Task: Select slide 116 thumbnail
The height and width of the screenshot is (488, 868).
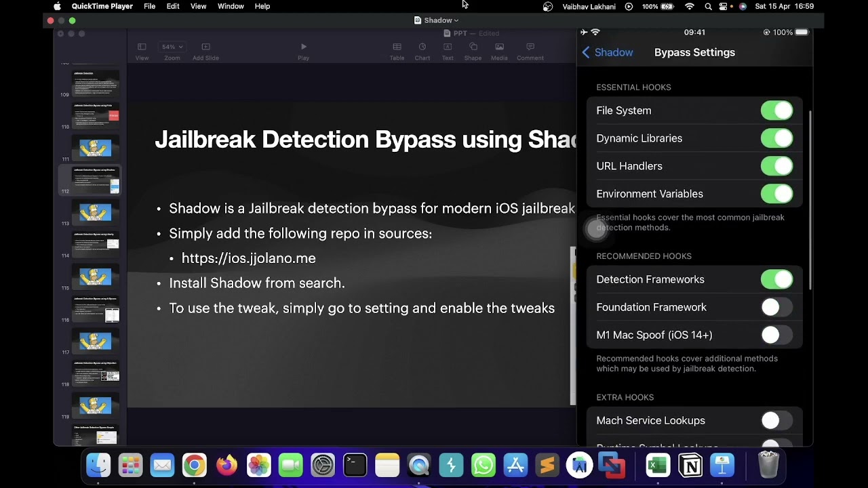Action: click(96, 308)
